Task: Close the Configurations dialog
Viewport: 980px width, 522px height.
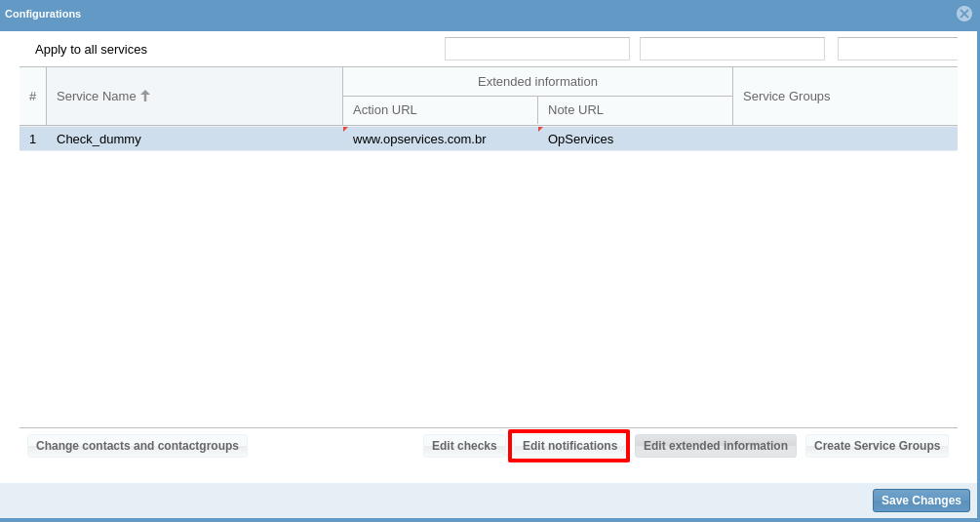Action: click(x=963, y=14)
